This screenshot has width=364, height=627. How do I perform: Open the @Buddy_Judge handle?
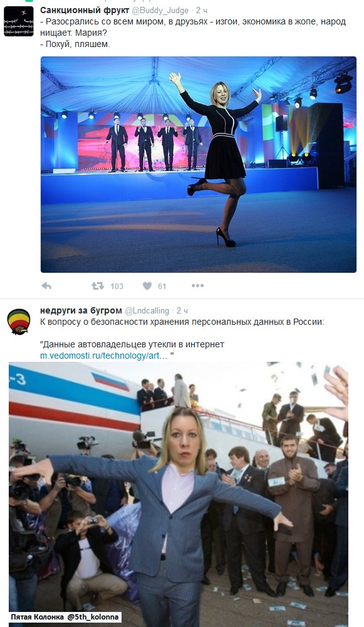pyautogui.click(x=160, y=11)
